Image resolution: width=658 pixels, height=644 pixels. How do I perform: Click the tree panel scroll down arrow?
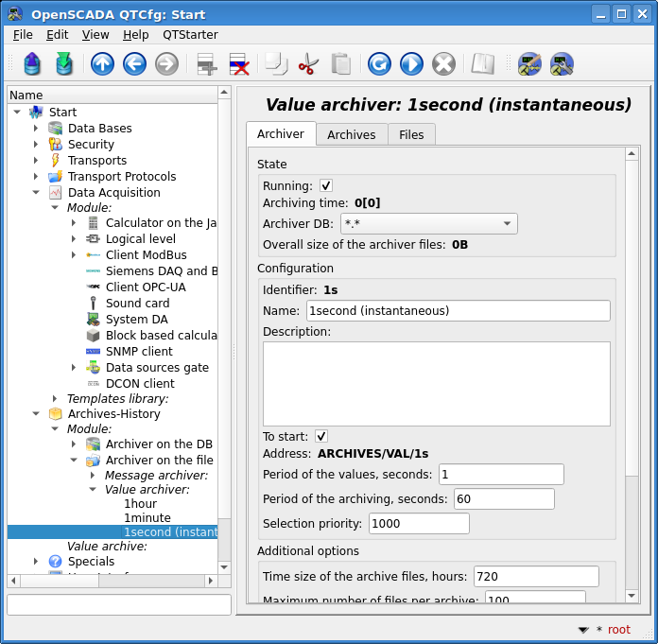point(224,567)
